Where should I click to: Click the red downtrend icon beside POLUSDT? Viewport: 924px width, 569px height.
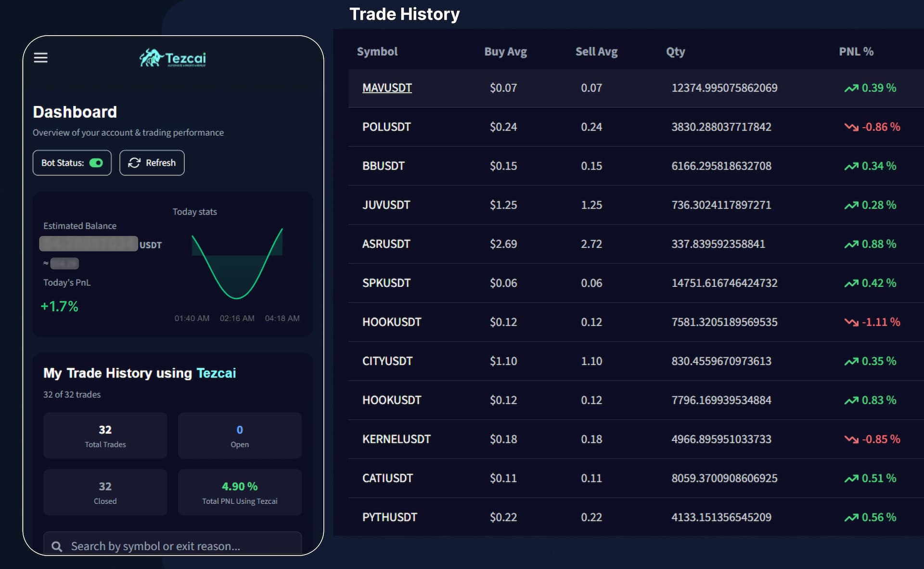pos(851,127)
